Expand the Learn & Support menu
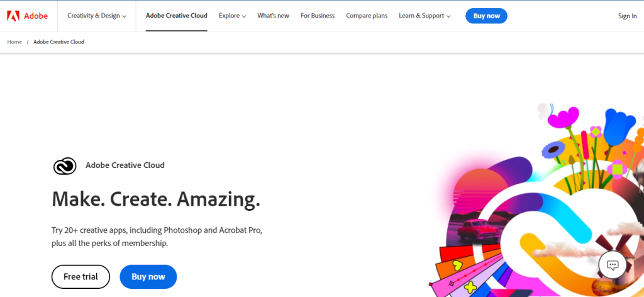Viewport: 644px width, 297px height. [425, 16]
